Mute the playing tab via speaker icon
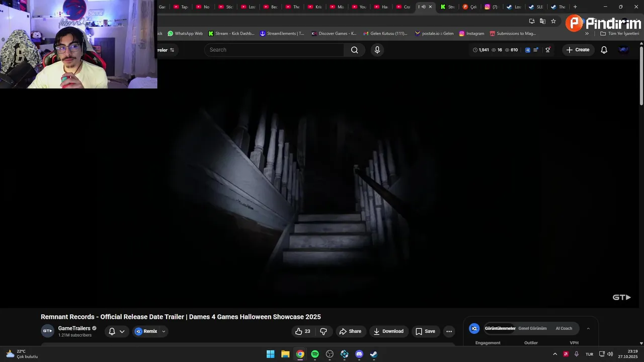This screenshot has height=362, width=644. click(424, 7)
